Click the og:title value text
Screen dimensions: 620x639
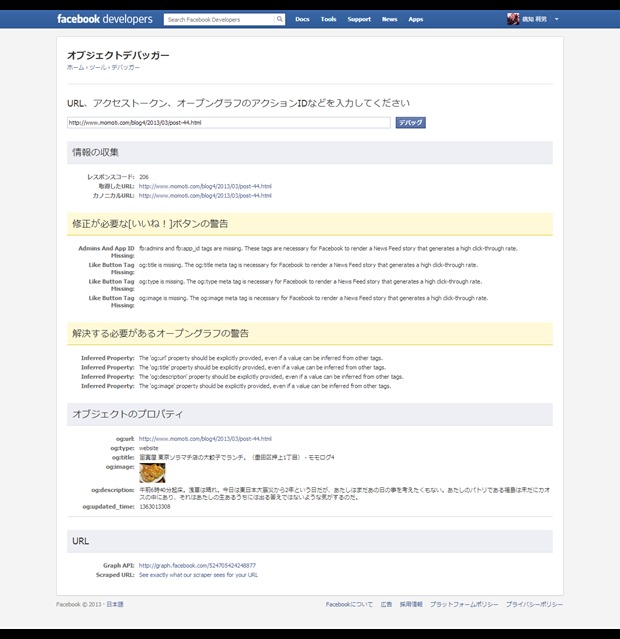pos(236,458)
